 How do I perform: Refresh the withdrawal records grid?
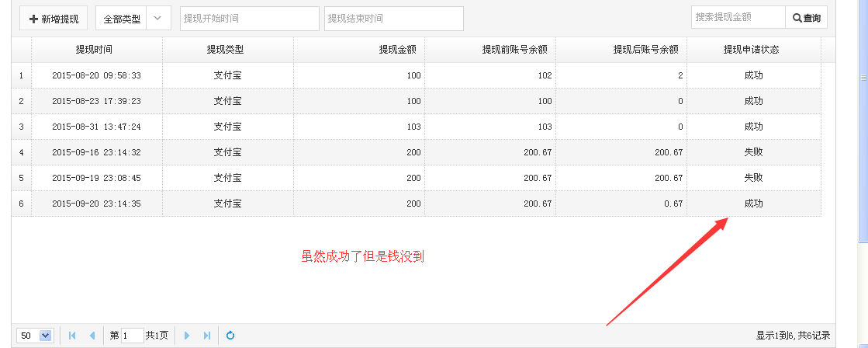point(230,336)
